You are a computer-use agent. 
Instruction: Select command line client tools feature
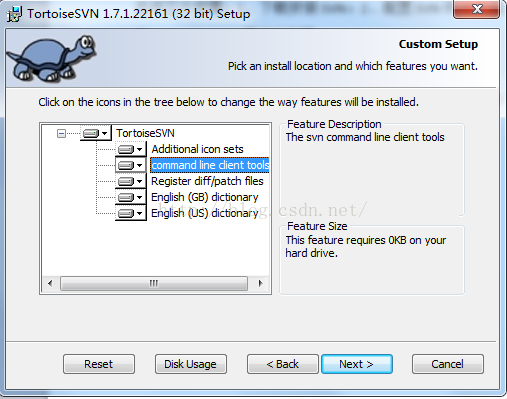[x=210, y=165]
